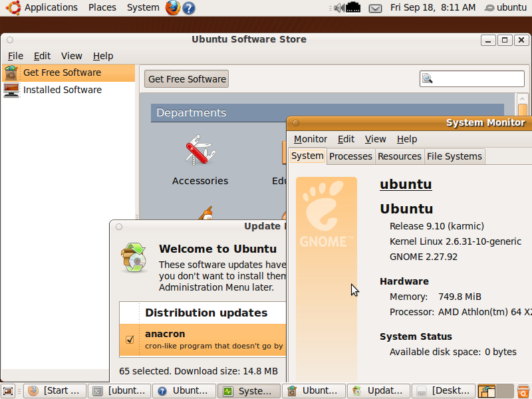The width and height of the screenshot is (532, 399).
Task: Open System Monitor's Monitor menu
Action: click(x=311, y=139)
